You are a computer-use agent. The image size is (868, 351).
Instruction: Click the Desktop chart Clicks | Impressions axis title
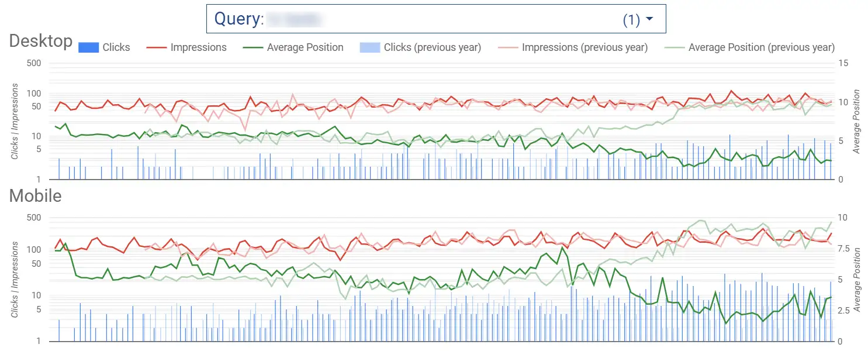(x=15, y=121)
